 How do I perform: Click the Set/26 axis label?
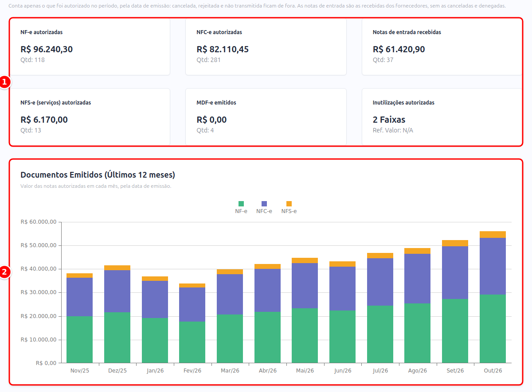(455, 371)
